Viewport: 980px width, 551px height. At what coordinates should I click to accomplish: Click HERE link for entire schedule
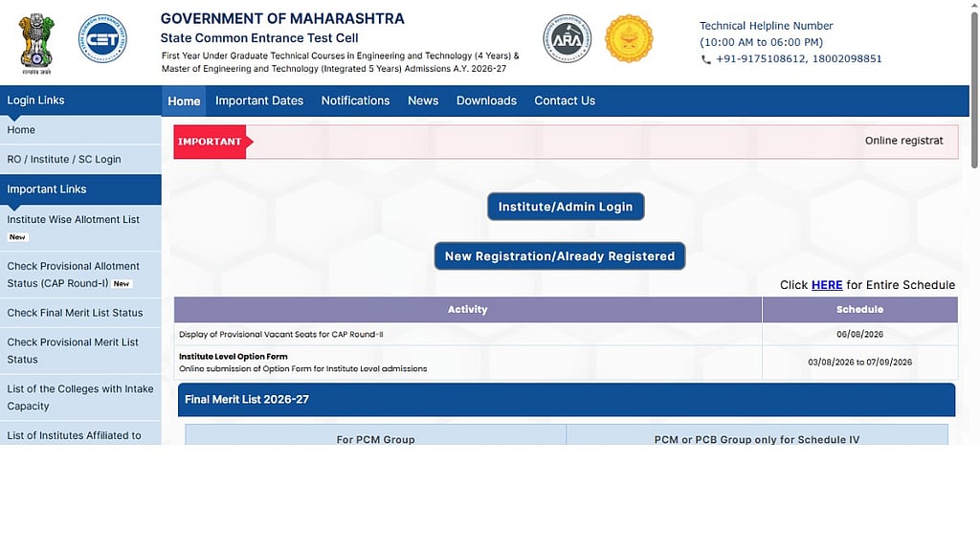coord(827,285)
